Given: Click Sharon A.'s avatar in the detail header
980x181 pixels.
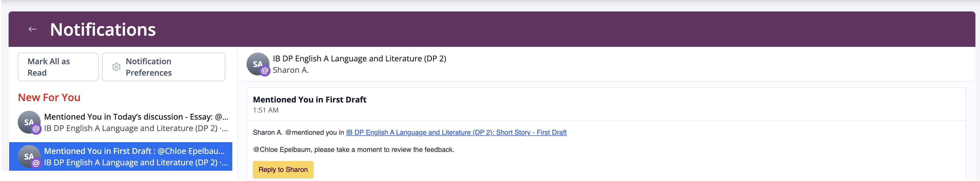Looking at the screenshot, I should point(258,64).
